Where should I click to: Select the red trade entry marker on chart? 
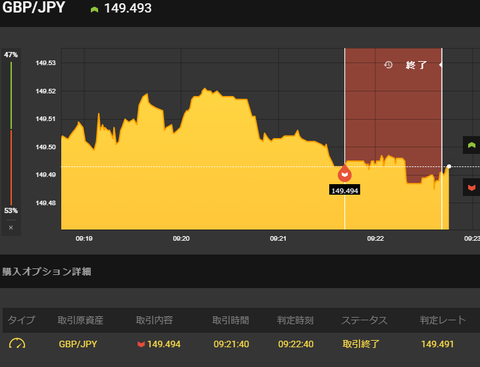point(345,173)
